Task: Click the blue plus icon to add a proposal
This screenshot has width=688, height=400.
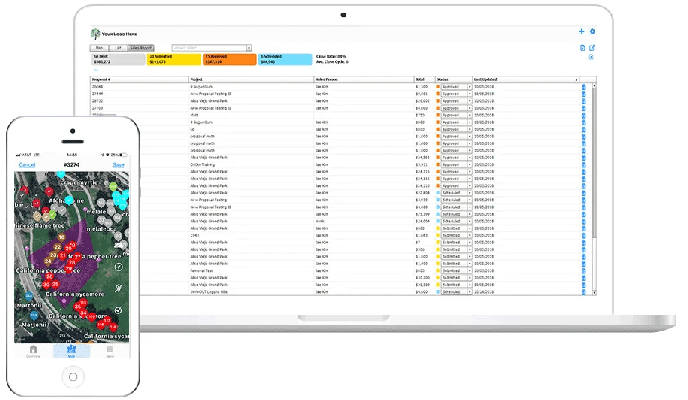Action: [x=581, y=31]
